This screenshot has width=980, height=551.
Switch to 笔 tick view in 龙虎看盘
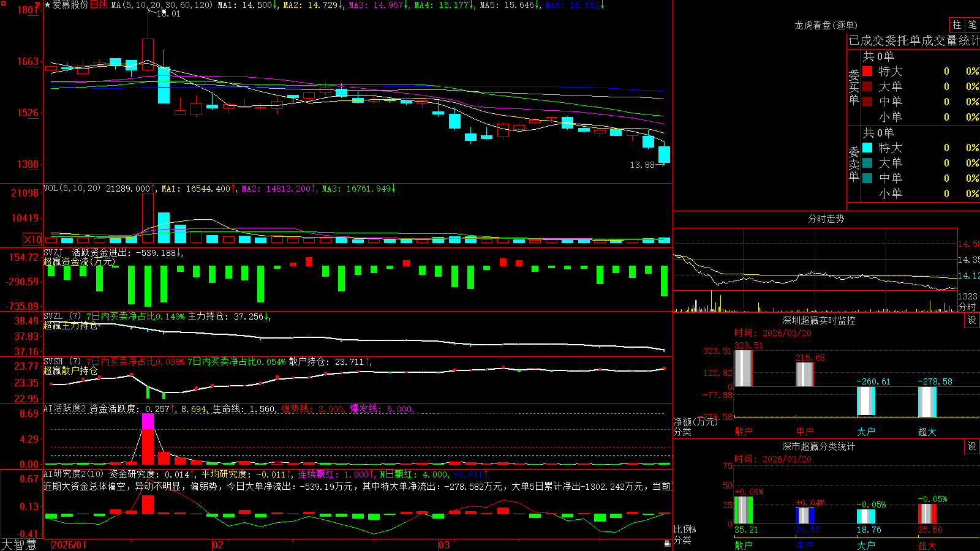972,24
